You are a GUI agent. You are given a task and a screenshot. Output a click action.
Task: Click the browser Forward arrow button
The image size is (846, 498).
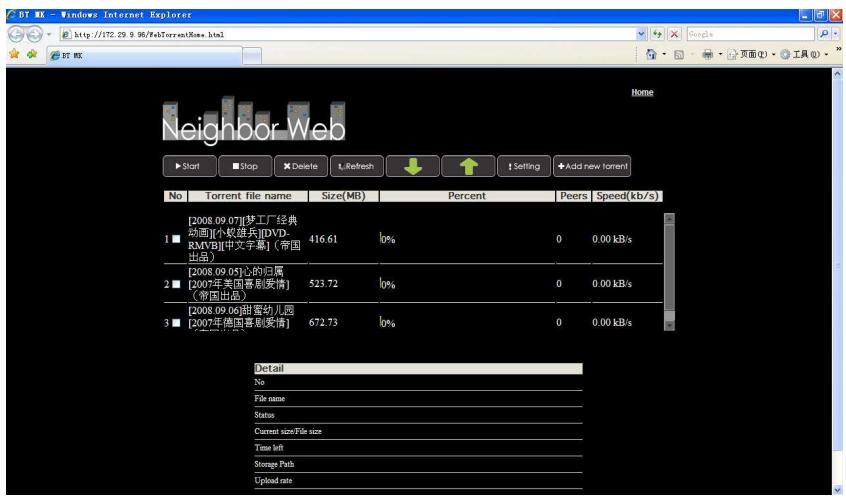click(x=34, y=35)
